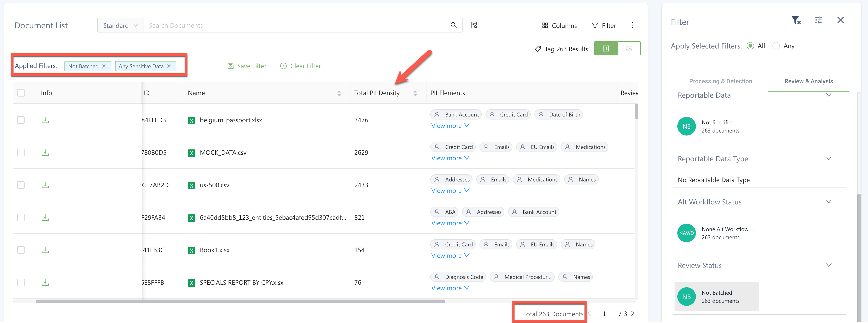Select the Any radio button
The image size is (868, 323).
tap(776, 46)
